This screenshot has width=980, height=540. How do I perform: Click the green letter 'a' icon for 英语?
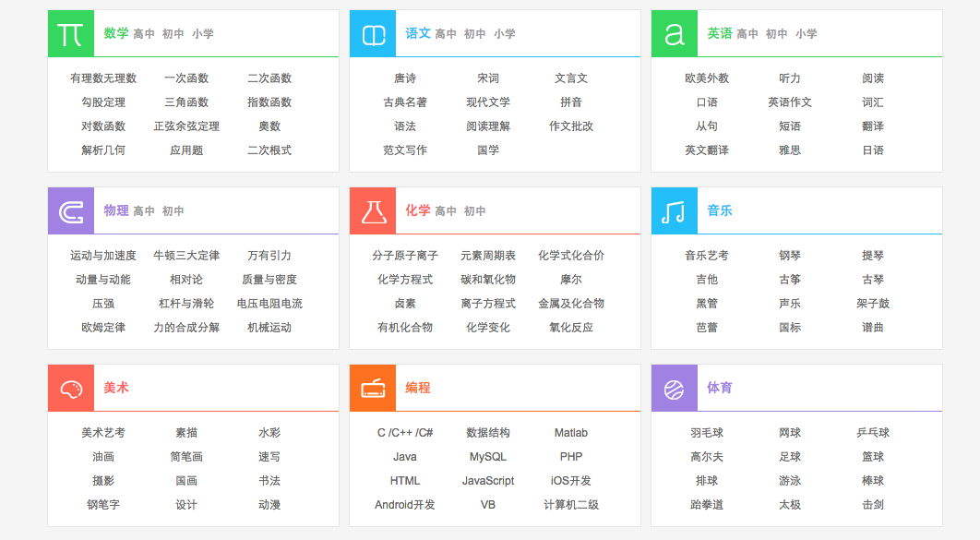point(675,34)
